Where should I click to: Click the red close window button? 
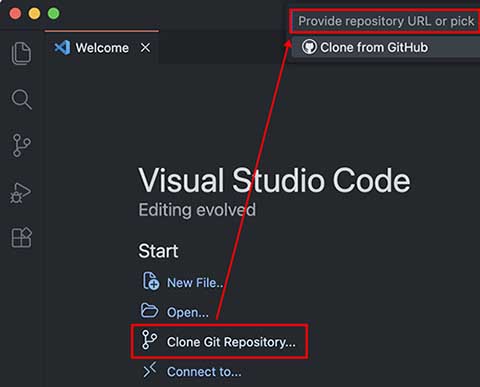15,14
